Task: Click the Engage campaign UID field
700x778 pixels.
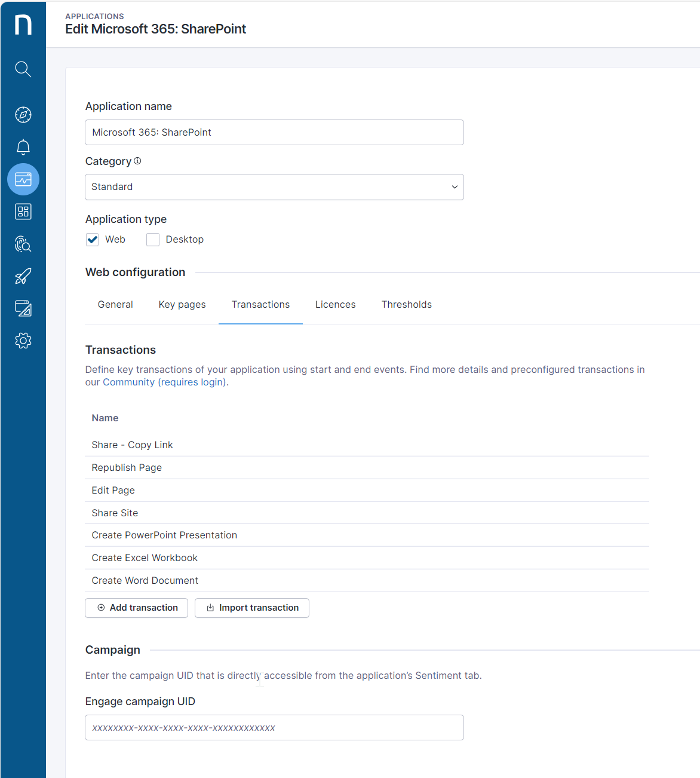Action: [x=274, y=728]
